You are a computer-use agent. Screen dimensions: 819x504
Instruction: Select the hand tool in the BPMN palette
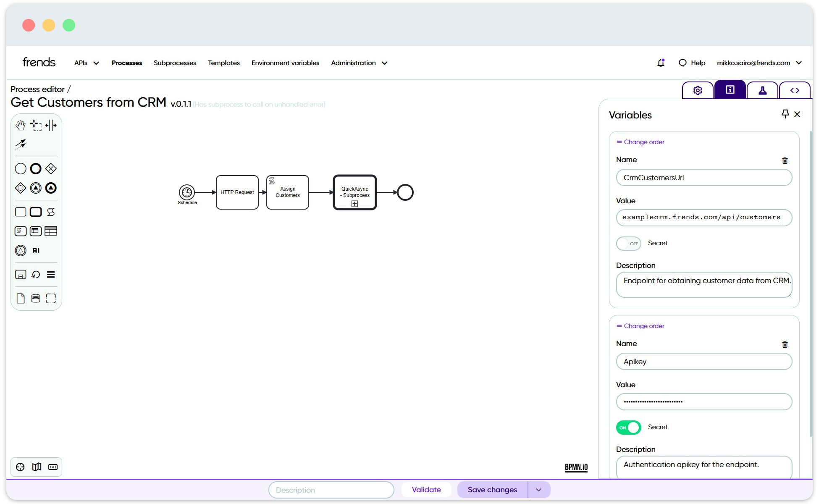[x=21, y=125]
